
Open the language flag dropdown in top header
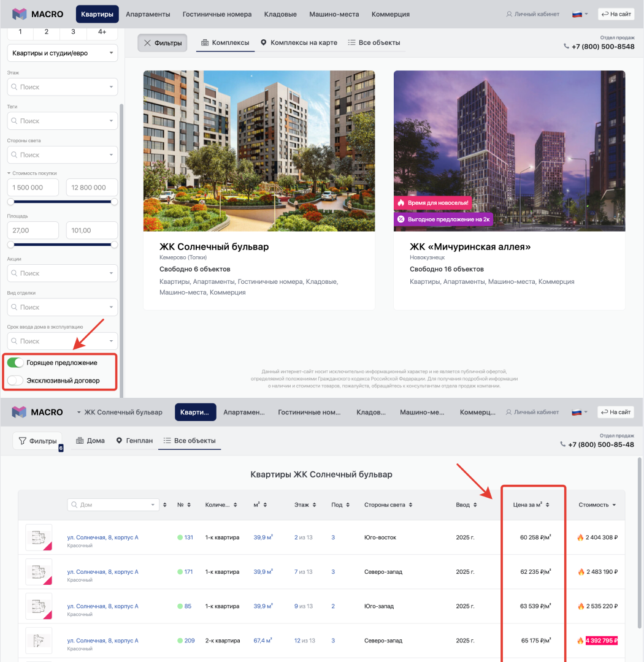click(580, 14)
